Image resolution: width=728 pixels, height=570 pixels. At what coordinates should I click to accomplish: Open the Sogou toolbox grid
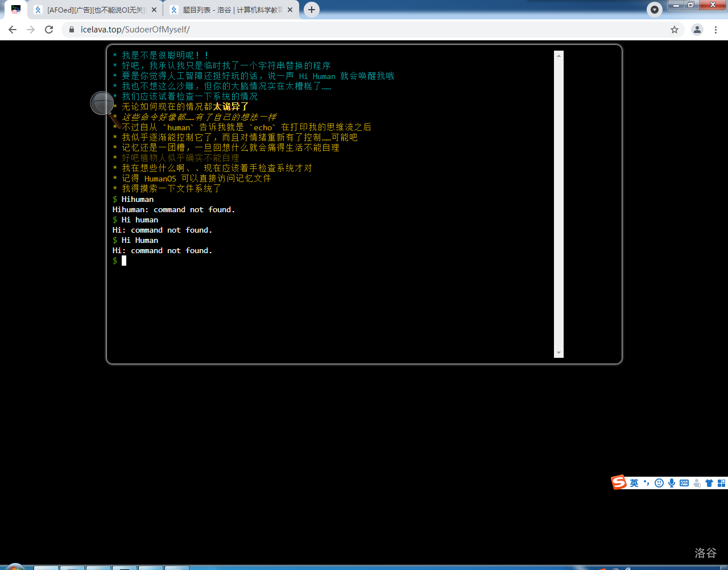[x=721, y=483]
